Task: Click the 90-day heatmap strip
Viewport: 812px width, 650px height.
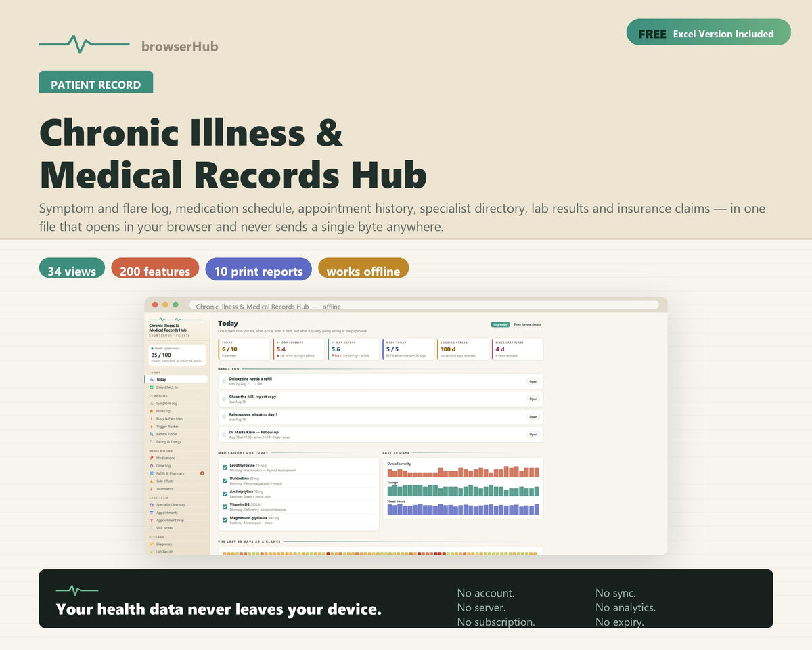Action: tap(380, 553)
